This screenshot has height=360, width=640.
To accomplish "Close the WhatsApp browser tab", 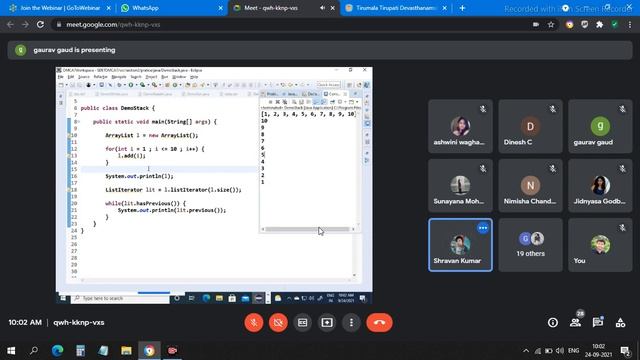I will click(220, 8).
